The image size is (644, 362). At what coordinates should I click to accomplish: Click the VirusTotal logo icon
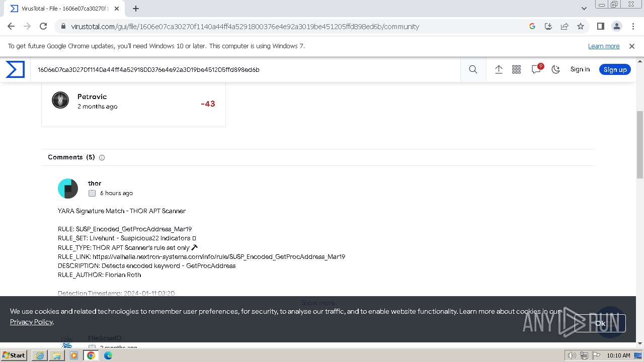pos(15,69)
